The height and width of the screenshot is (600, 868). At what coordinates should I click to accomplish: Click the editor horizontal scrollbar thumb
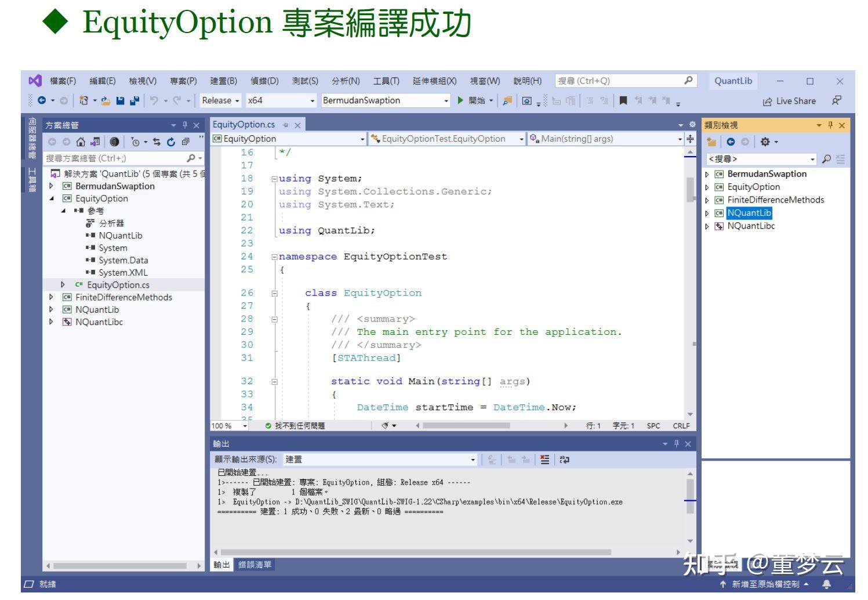tap(466, 425)
